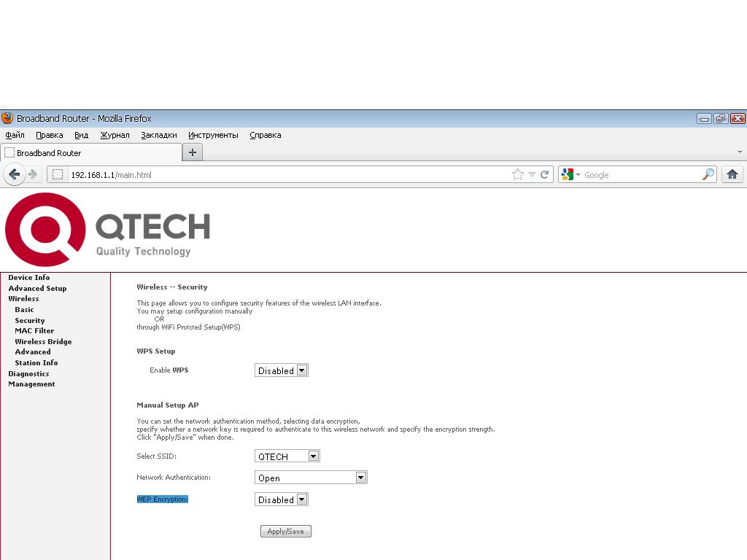The image size is (747, 560).
Task: Close the Firefox window
Action: coord(738,119)
